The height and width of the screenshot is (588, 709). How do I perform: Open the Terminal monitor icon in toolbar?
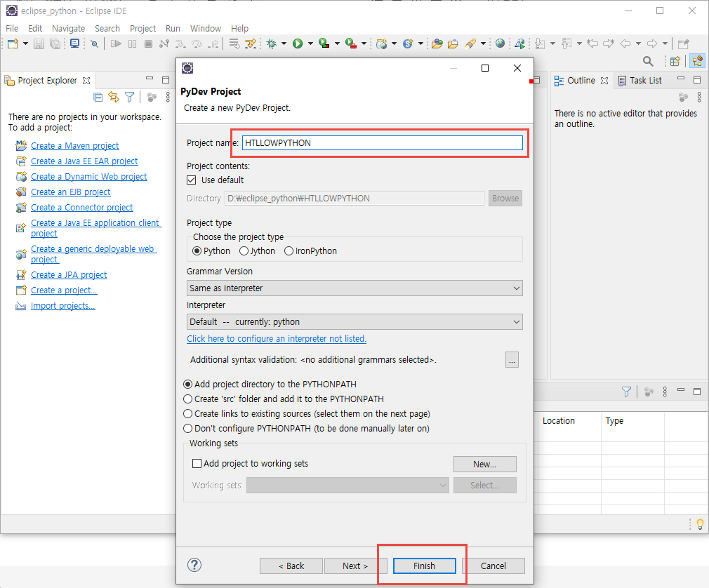74,44
